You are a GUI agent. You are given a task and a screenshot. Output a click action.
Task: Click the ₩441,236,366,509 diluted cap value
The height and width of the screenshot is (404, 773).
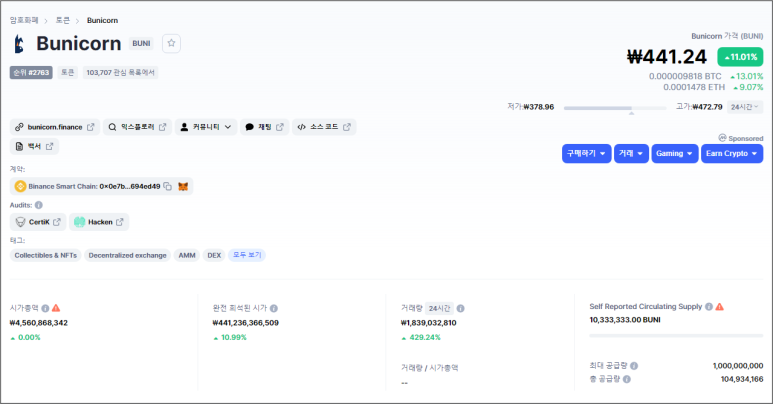coord(246,323)
